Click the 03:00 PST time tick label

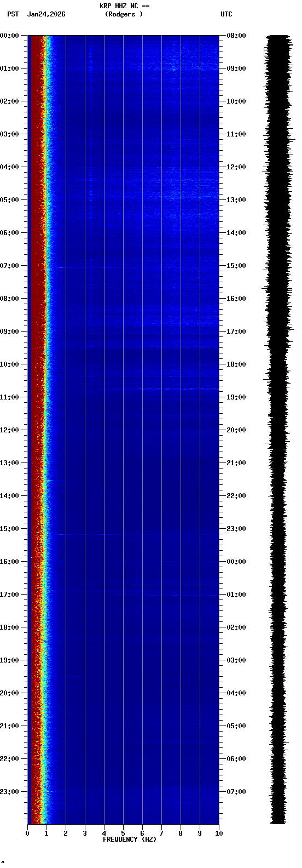coord(9,134)
